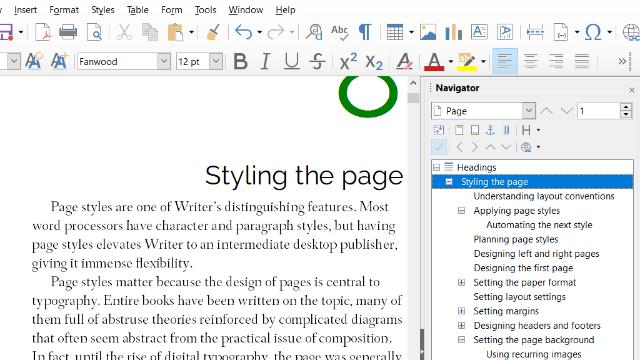Toggle formatting marks pilcrow

pyautogui.click(x=365, y=32)
